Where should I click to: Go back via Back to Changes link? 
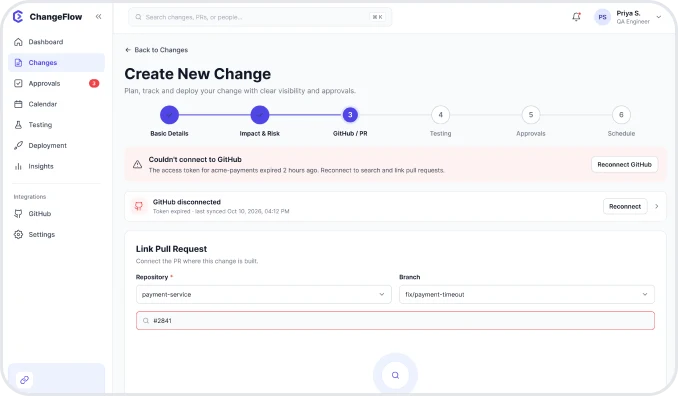tap(157, 50)
